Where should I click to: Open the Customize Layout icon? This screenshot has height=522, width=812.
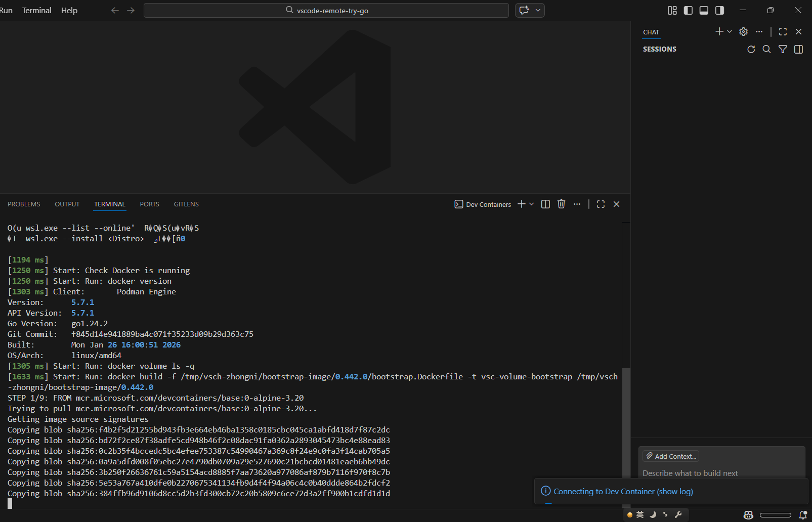(672, 10)
